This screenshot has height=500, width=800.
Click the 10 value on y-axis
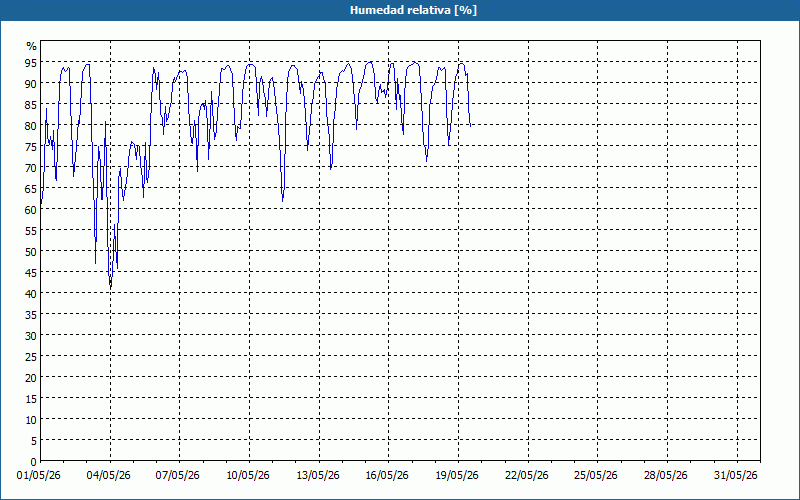coord(31,419)
